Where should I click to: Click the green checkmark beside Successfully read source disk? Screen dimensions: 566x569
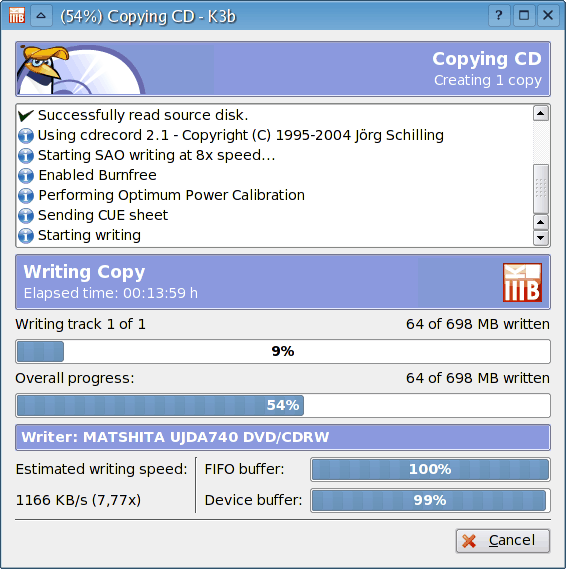coord(26,115)
